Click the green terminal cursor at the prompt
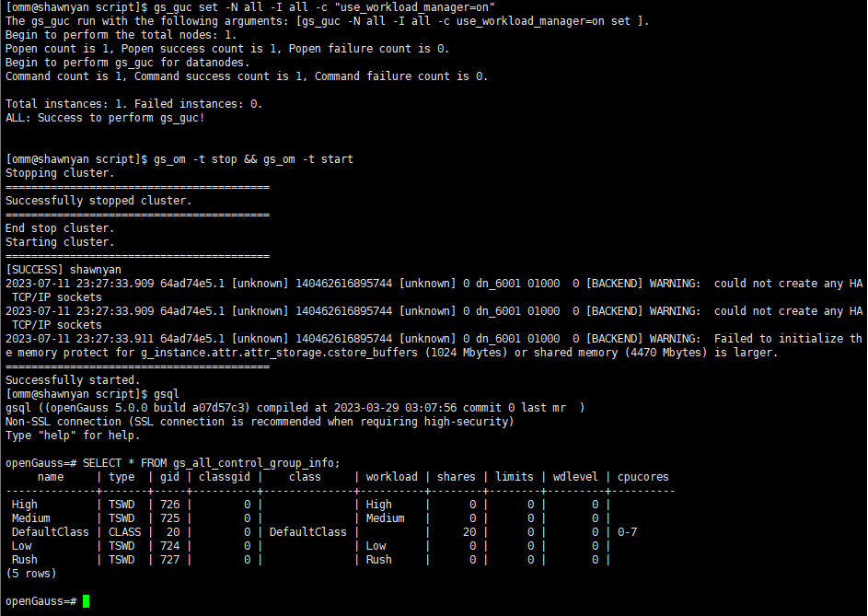 [86, 601]
